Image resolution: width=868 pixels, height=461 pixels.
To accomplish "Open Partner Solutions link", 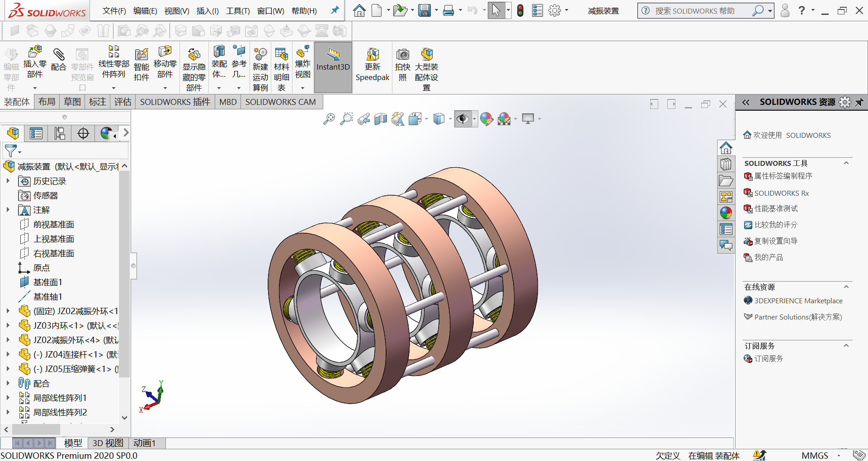I will [x=798, y=317].
